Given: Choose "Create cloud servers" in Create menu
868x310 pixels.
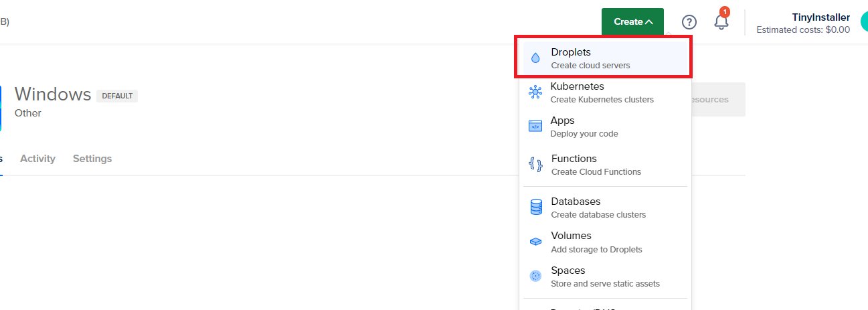Looking at the screenshot, I should tap(590, 66).
